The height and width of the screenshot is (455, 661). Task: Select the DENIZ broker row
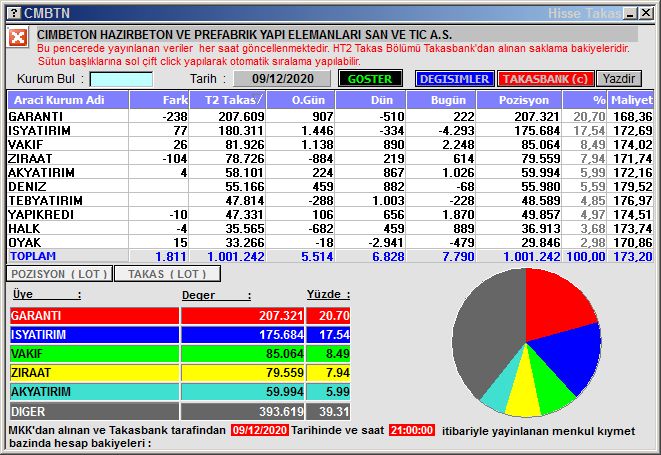[330, 186]
